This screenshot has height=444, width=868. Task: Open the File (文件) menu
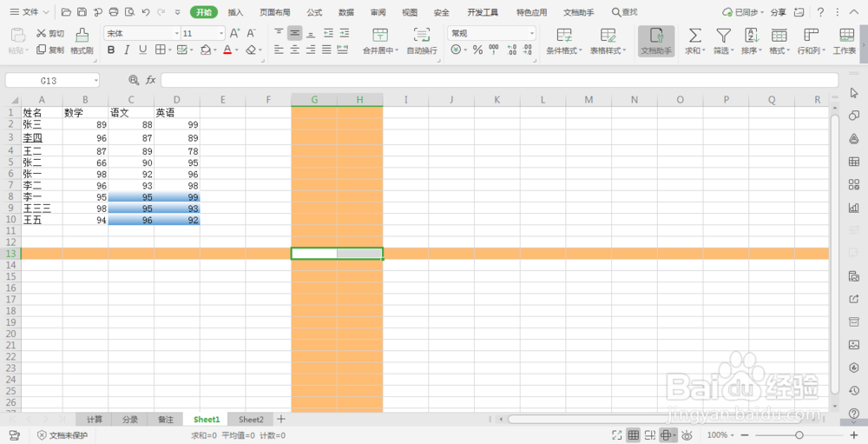30,11
